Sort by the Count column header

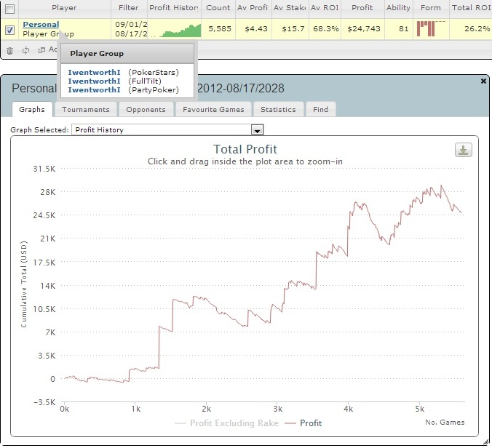tap(218, 8)
